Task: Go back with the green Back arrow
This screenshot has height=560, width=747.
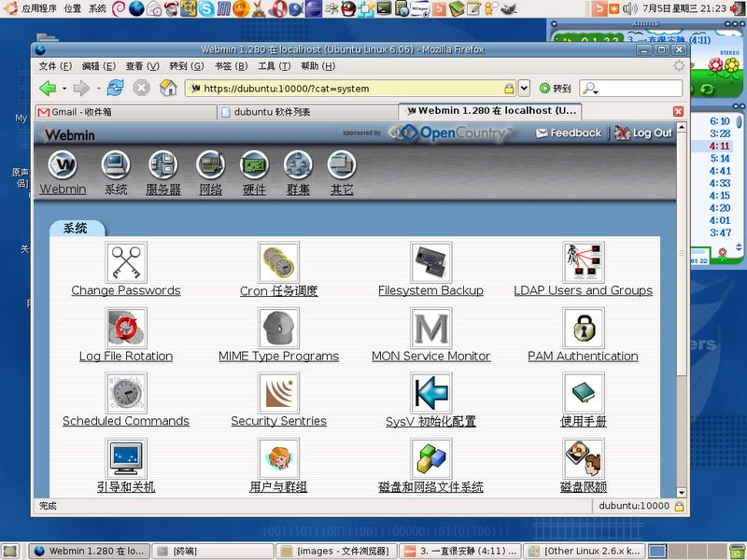Action: click(48, 88)
